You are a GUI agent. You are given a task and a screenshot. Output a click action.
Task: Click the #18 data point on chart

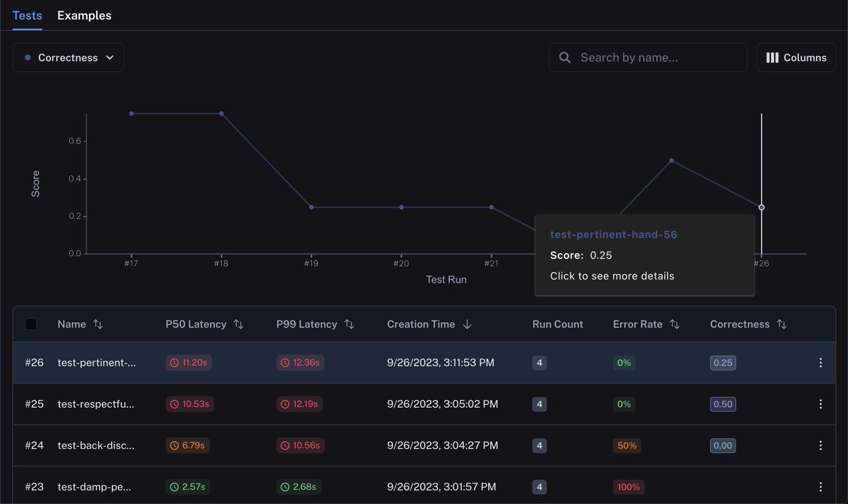pyautogui.click(x=221, y=114)
